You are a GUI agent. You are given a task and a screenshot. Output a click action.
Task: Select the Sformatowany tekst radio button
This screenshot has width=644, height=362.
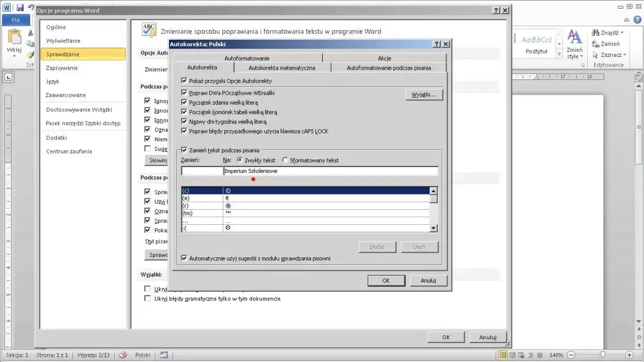[x=285, y=160]
